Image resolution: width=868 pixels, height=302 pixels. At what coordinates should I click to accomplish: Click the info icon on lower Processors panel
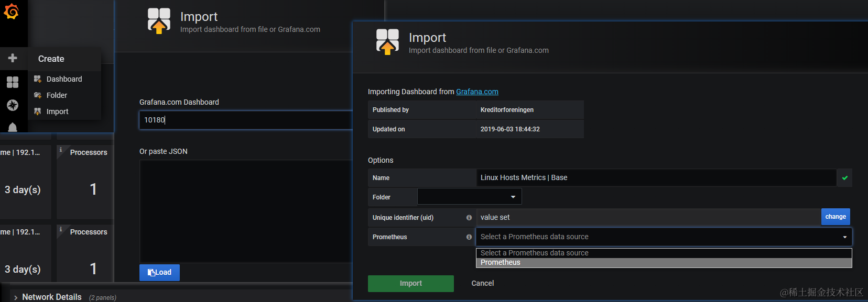point(61,229)
